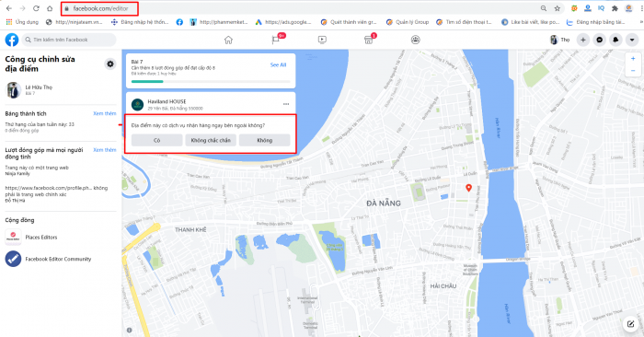This screenshot has height=337, width=644.
Task: Answer "Không" to the pickup question
Action: click(265, 140)
